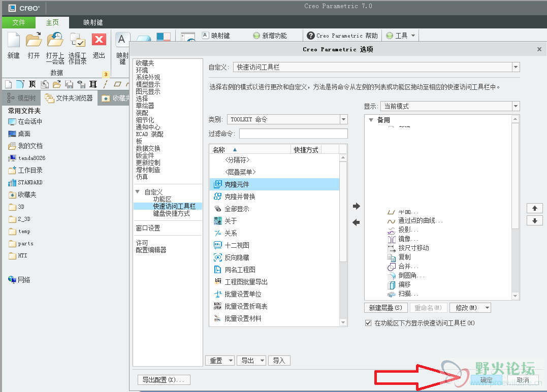The height and width of the screenshot is (392, 547).
Task: Open Creo Parametric 帮助 question-mark icon
Action: [310, 36]
